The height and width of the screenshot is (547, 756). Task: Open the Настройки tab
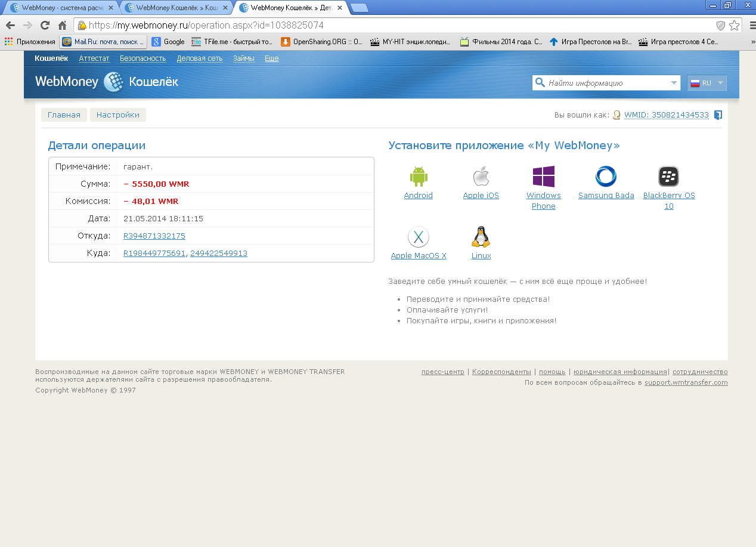point(118,115)
